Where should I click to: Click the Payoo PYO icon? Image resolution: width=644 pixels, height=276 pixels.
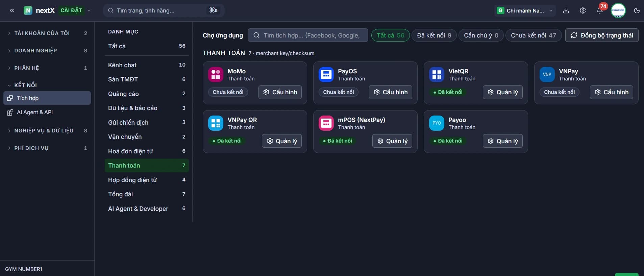pyautogui.click(x=437, y=123)
